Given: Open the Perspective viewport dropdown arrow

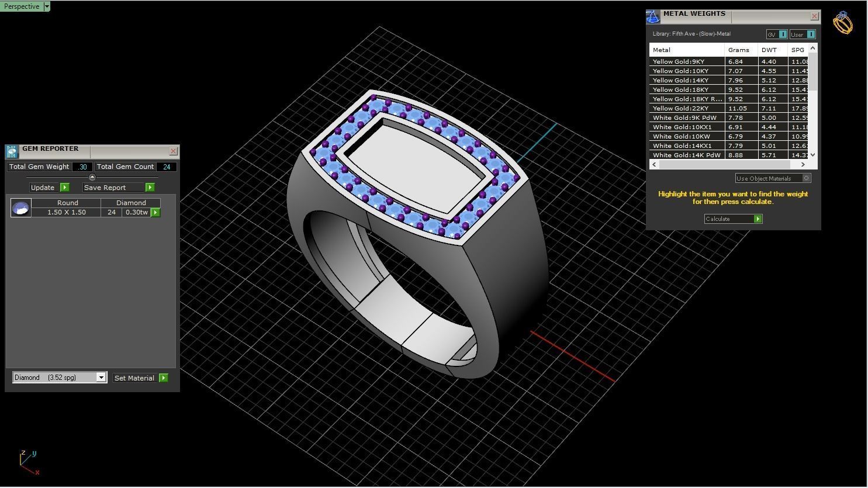Looking at the screenshot, I should click(47, 6).
